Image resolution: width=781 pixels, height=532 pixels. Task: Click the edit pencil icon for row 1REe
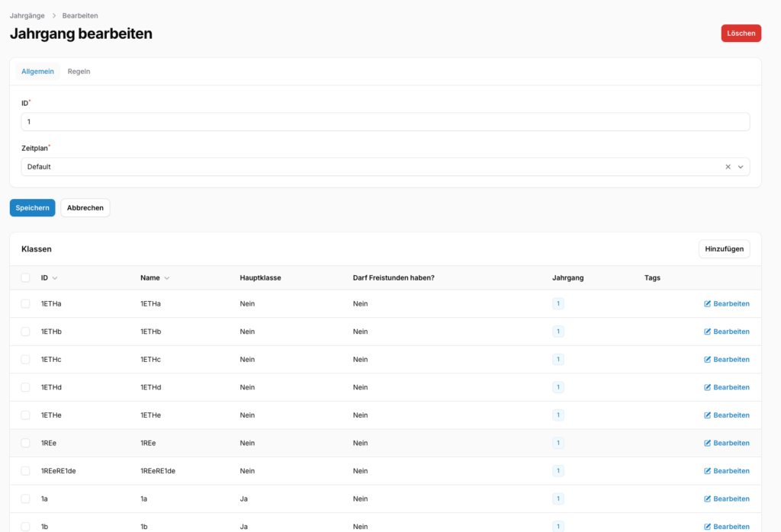point(707,443)
